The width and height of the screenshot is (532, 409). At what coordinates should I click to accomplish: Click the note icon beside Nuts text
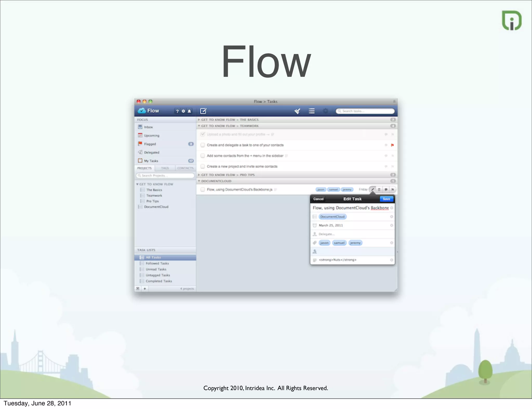click(x=315, y=260)
